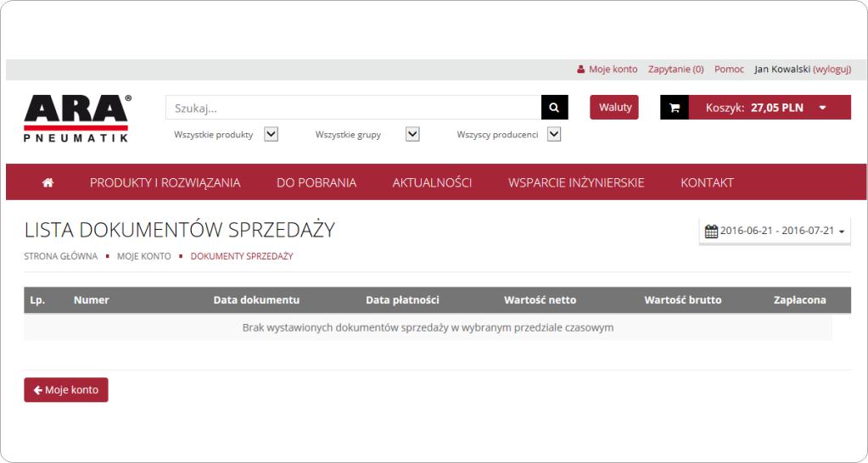Expand the Koszyk cart dropdown arrow
This screenshot has width=868, height=463.
[x=822, y=108]
